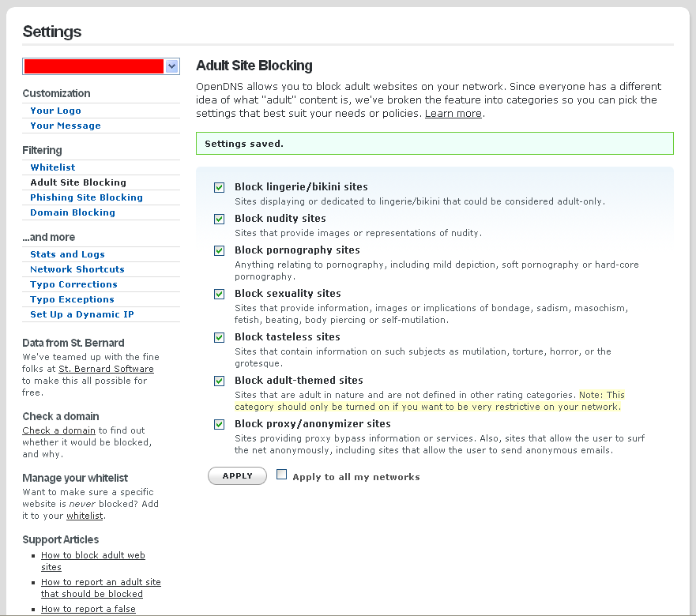Open Your Message customization page
696x616 pixels.
tap(66, 126)
